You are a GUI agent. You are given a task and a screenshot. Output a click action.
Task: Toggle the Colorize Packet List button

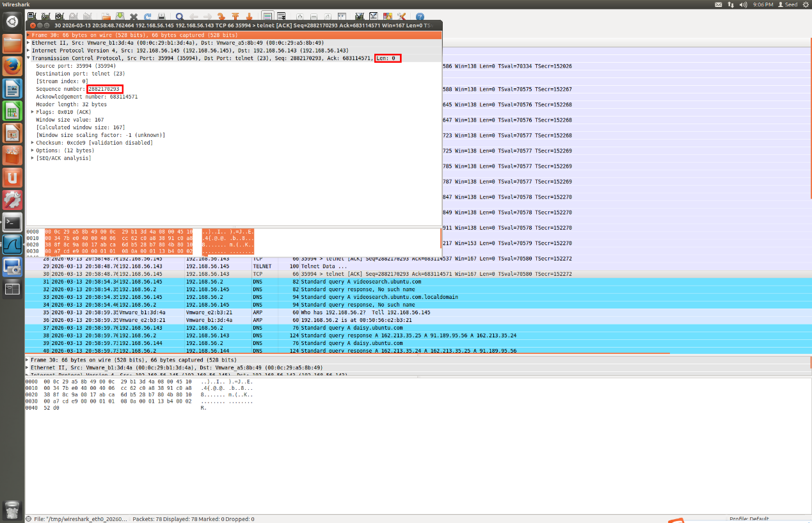pyautogui.click(x=267, y=17)
